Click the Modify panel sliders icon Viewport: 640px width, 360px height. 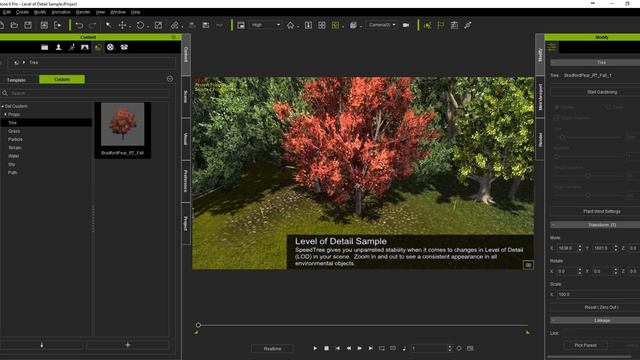click(x=552, y=47)
